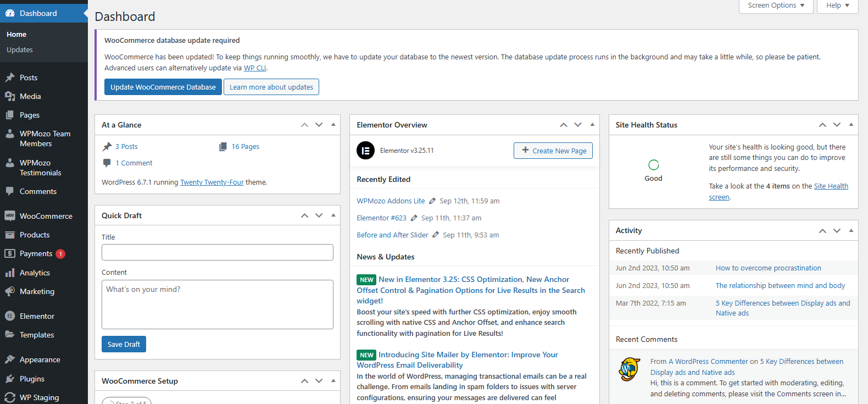The image size is (868, 404).
Task: Open New in Elementor 3.25 news article
Action: (x=471, y=290)
